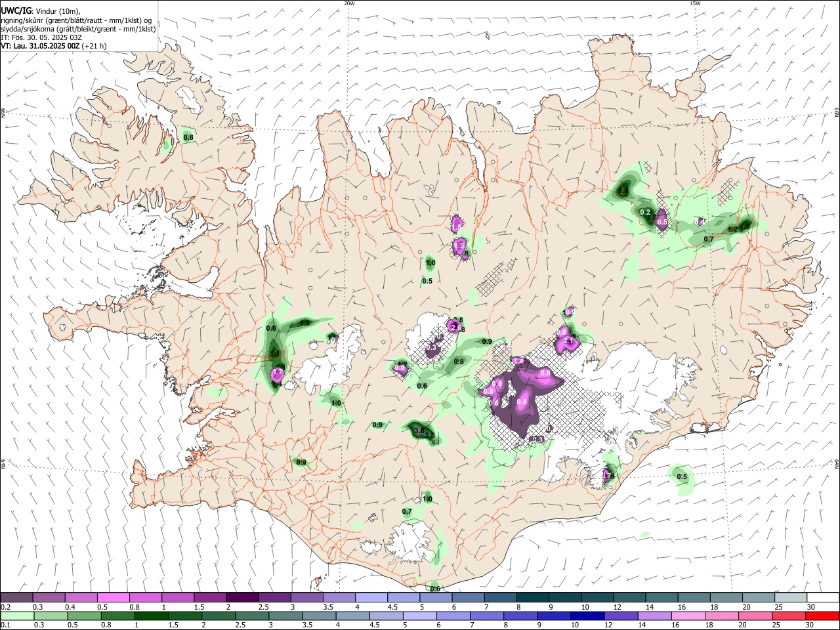Click the '0.2' value in northeast Iceland
The image size is (840, 630).
[x=645, y=213]
